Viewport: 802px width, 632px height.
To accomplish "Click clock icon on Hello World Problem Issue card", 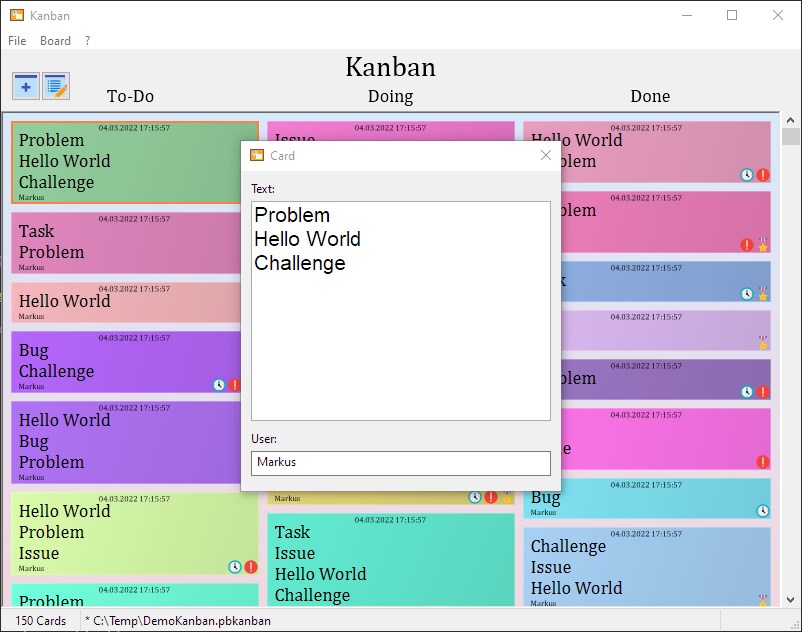I will [235, 567].
